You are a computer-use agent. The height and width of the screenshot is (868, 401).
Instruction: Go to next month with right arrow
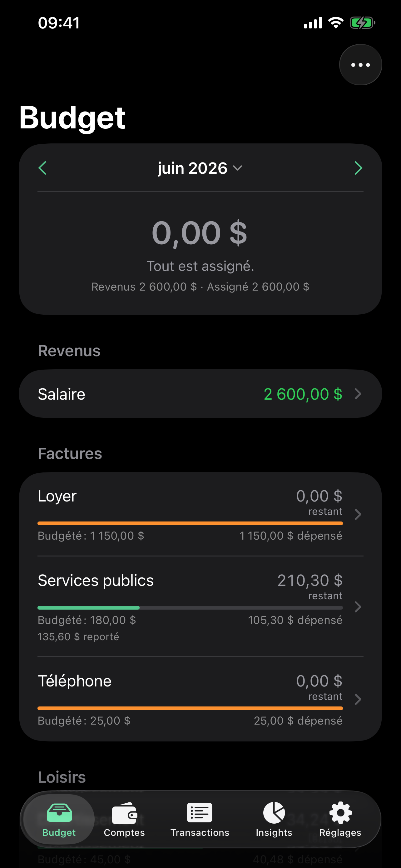tap(358, 168)
